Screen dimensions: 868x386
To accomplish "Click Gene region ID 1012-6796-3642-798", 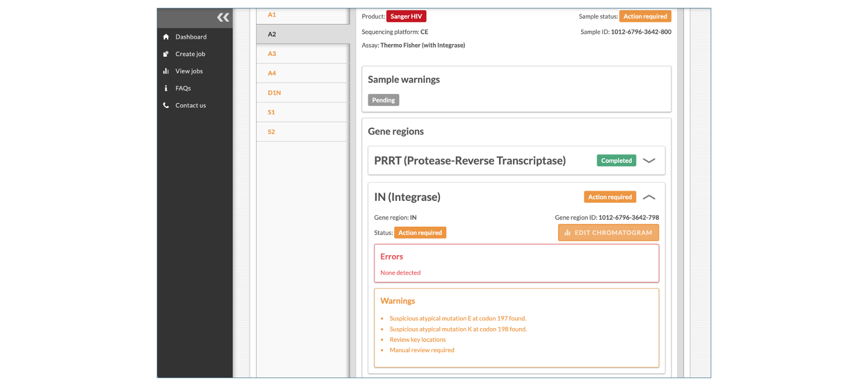I will tap(607, 217).
